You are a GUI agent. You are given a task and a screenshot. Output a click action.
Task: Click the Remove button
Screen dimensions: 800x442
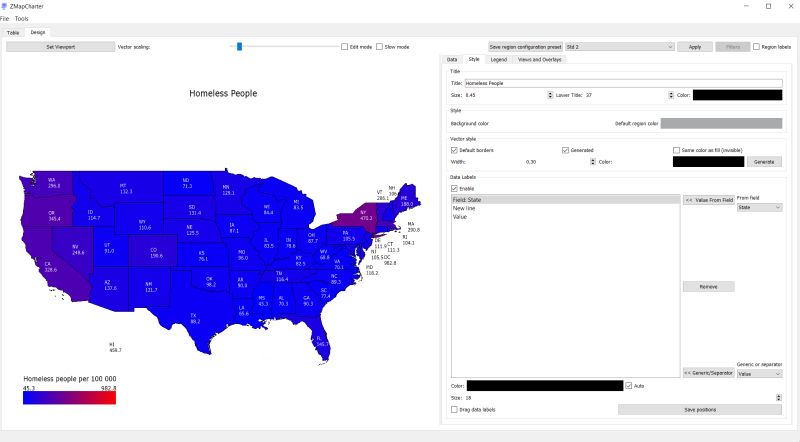709,287
